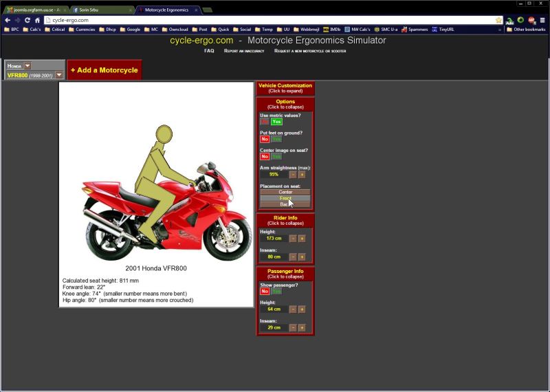Increase rider height with plus button
Screen dimensions: 550x392
(x=302, y=239)
